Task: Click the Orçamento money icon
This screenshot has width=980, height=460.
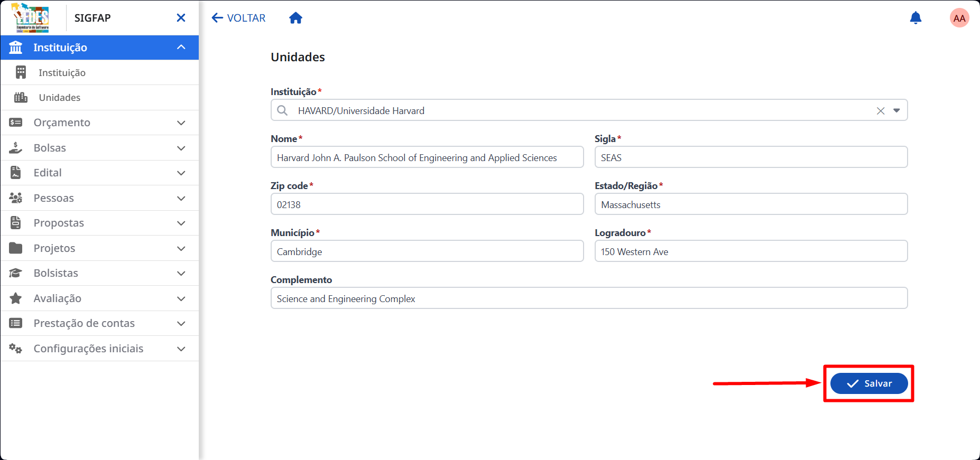Action: tap(16, 123)
